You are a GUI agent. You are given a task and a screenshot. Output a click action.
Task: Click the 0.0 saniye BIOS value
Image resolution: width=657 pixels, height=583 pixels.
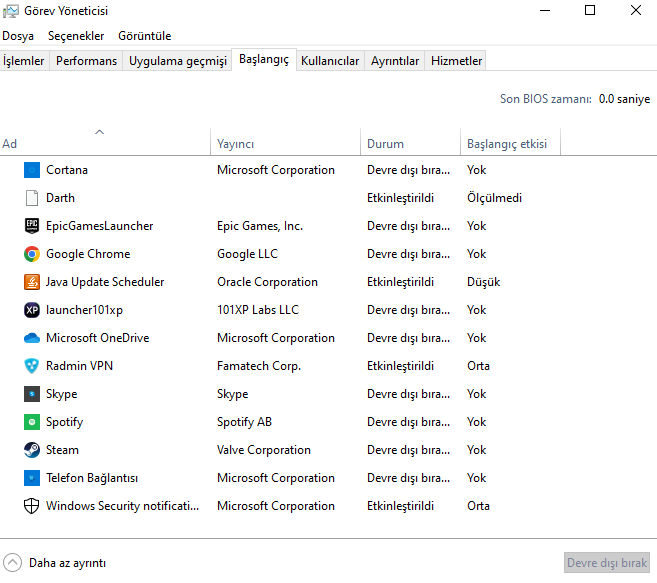coord(624,99)
